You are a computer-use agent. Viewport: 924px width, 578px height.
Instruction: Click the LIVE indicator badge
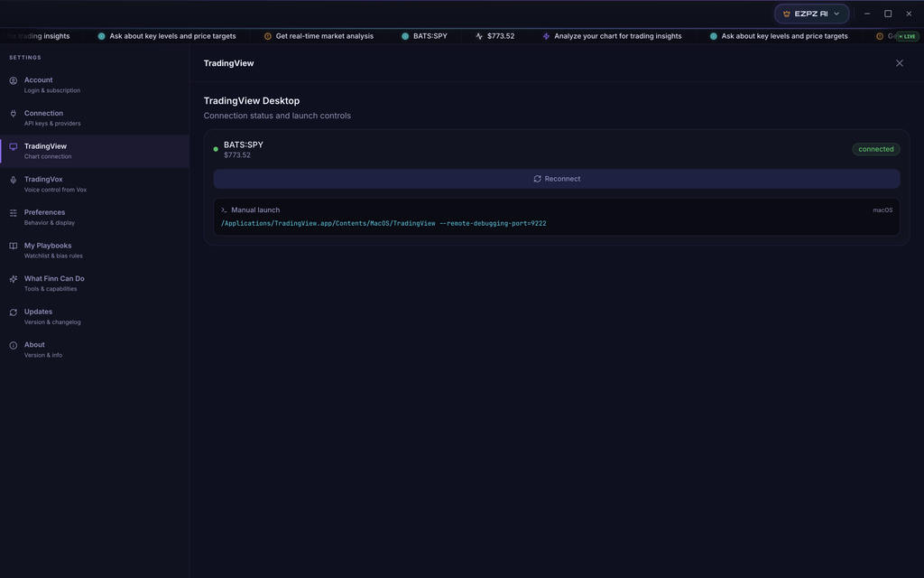pos(907,36)
